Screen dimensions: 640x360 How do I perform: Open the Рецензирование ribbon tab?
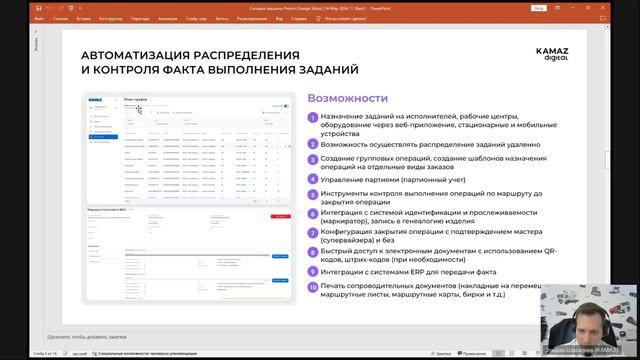[x=252, y=19]
